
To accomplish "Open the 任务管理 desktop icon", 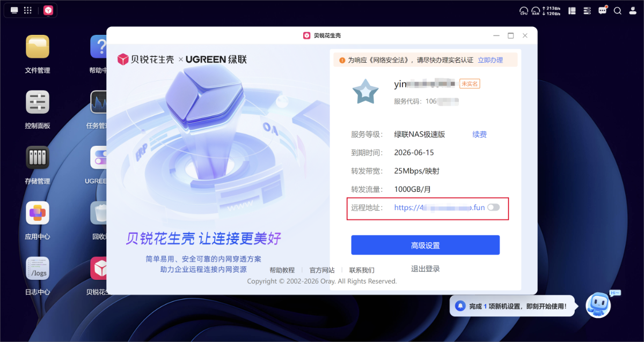I will coord(99,102).
